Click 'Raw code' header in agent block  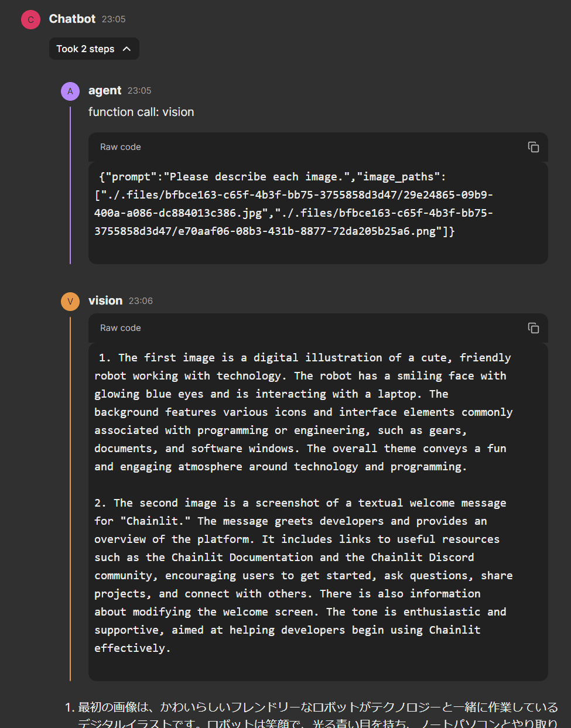[121, 147]
